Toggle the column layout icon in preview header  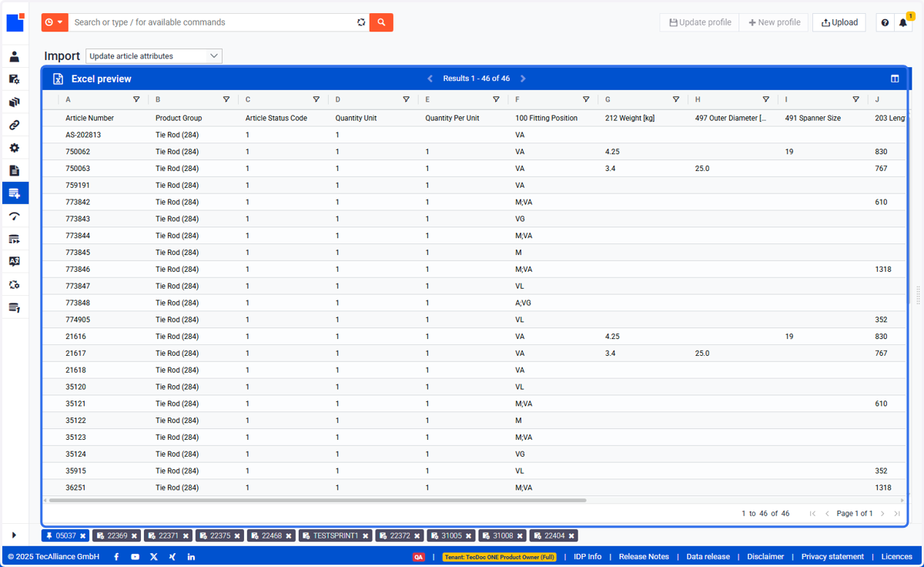point(895,79)
